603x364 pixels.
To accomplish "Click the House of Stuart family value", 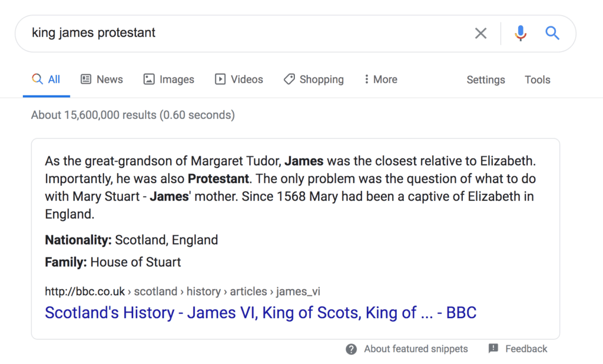I will (x=135, y=262).
